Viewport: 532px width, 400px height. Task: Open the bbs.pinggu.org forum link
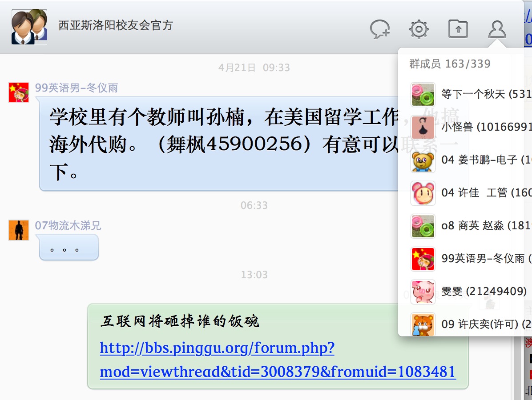point(278,360)
